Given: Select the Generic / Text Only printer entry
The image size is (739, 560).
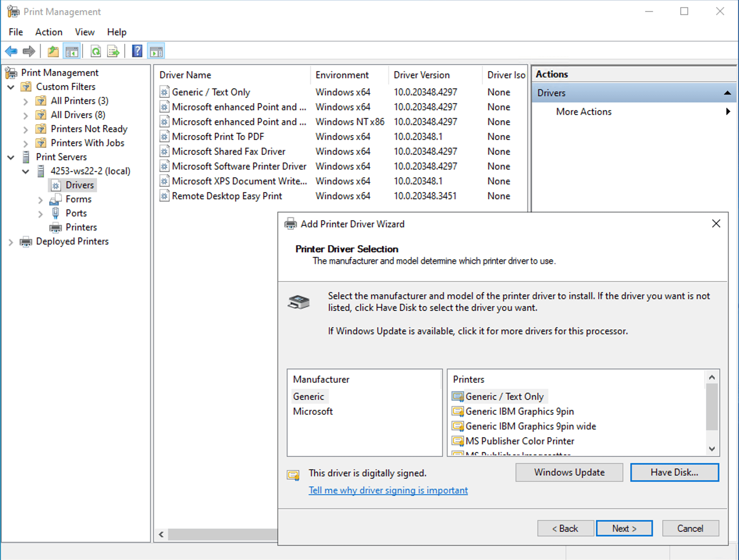Looking at the screenshot, I should tap(504, 396).
